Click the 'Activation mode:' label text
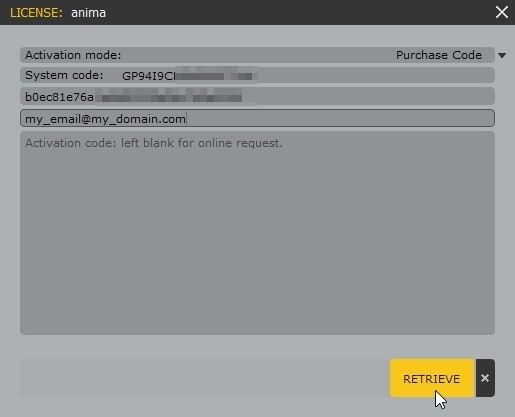Screen dimensions: 515x417 click(73, 55)
